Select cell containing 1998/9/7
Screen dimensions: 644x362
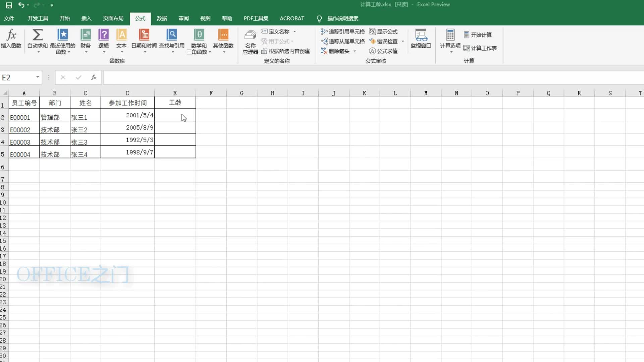coord(127,152)
